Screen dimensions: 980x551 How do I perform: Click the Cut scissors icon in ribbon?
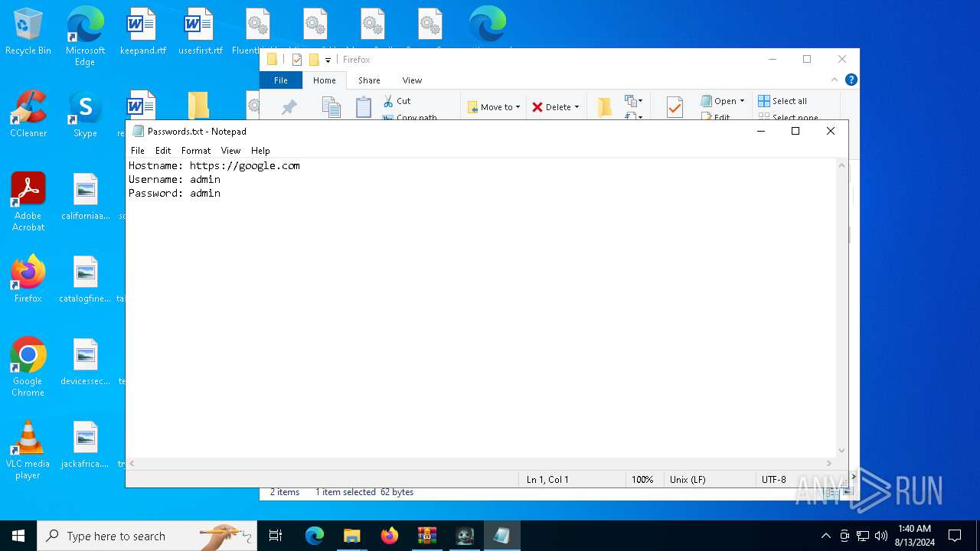[389, 101]
